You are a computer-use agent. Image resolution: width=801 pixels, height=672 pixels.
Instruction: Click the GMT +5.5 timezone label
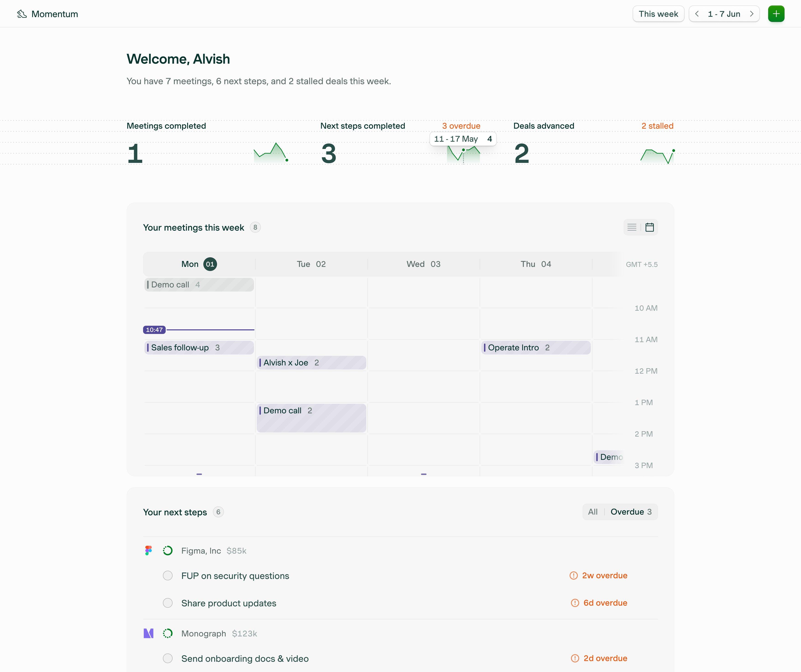click(x=641, y=265)
